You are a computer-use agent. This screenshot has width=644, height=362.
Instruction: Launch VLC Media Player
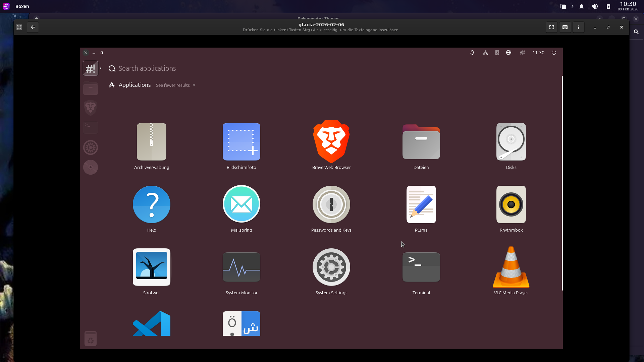click(x=511, y=267)
